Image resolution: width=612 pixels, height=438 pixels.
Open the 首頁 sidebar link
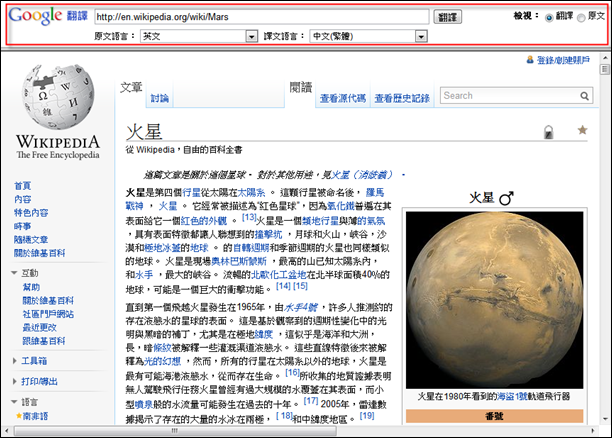[x=23, y=186]
